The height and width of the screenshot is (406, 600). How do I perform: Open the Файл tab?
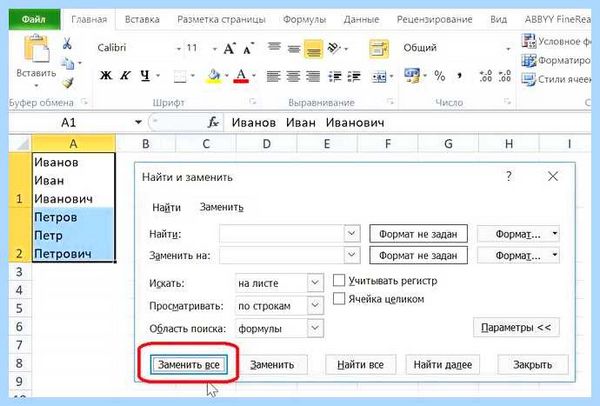tap(34, 19)
